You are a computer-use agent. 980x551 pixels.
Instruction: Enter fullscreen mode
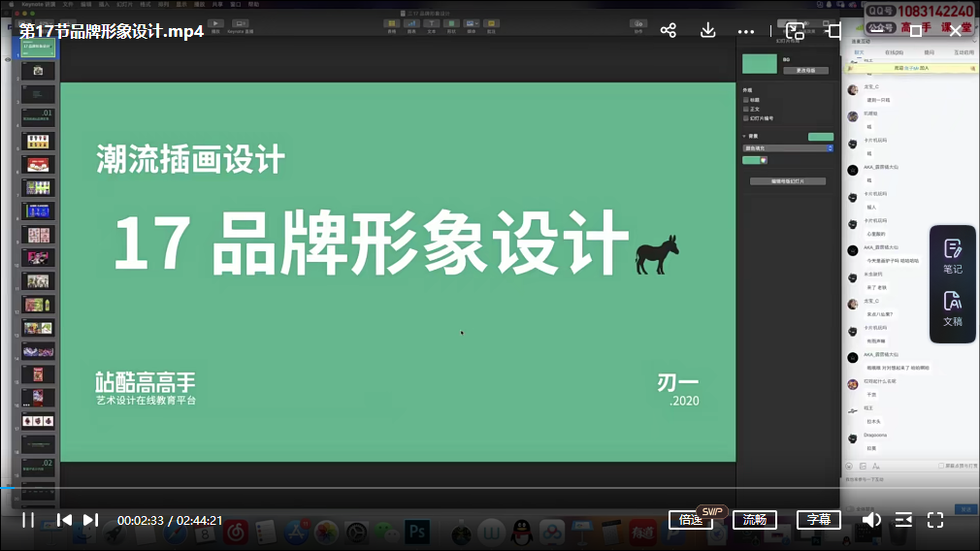tap(935, 520)
